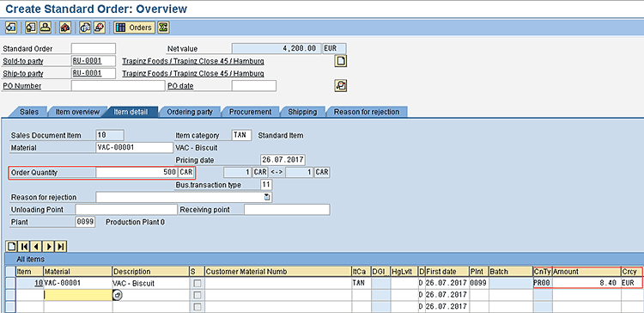Go to the first item arrow
644x313 pixels.
pyautogui.click(x=24, y=247)
